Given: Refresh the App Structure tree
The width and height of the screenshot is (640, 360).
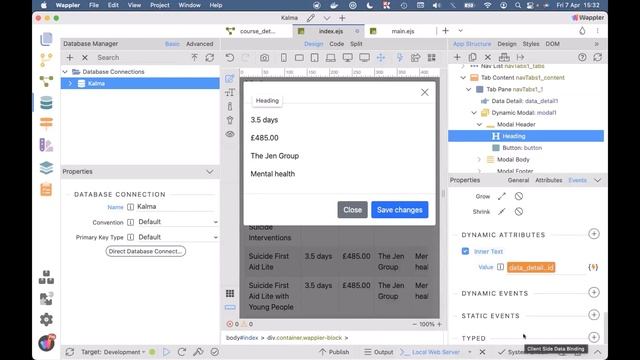Looking at the screenshot, I should [x=598, y=57].
